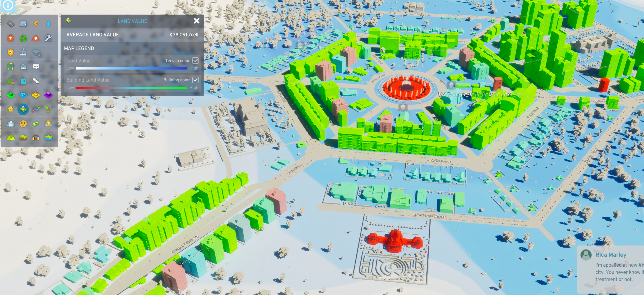Show the Water Pollution infoview
The width and height of the screenshot is (644, 295).
48,138
